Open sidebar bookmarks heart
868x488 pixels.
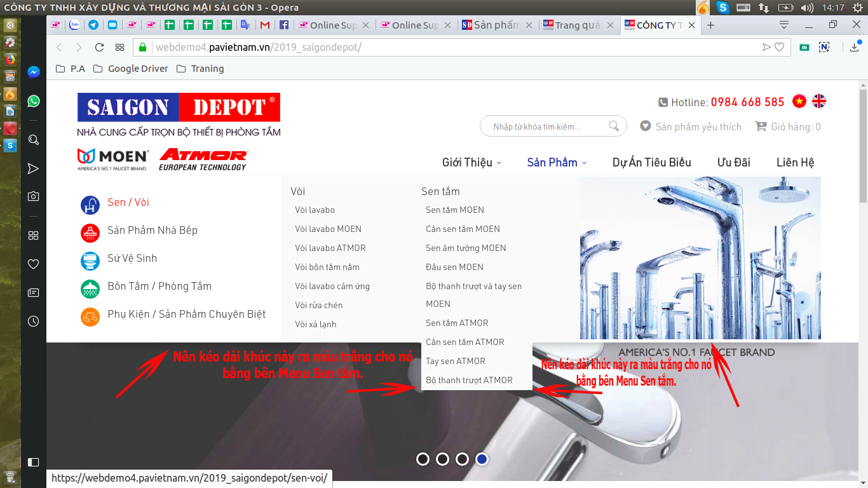point(34,264)
